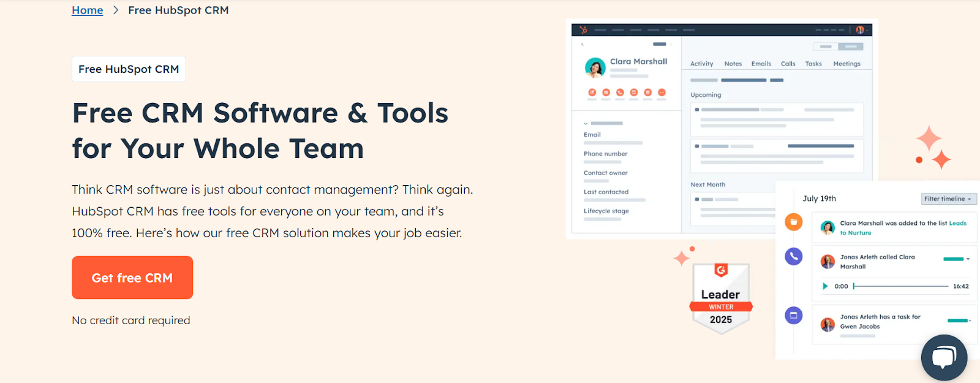Switch to the Notes tab
980x383 pixels.
pos(733,64)
